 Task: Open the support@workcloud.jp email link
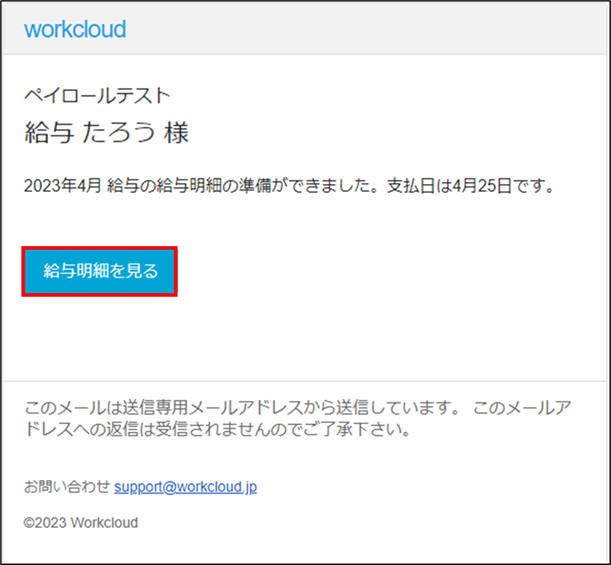pyautogui.click(x=185, y=487)
